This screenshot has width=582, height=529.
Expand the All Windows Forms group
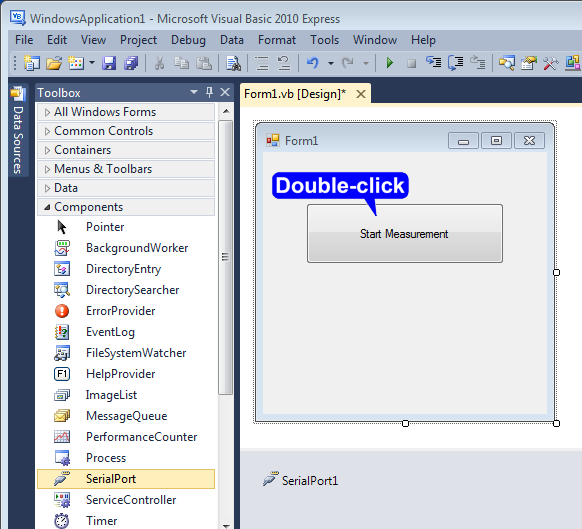point(126,112)
